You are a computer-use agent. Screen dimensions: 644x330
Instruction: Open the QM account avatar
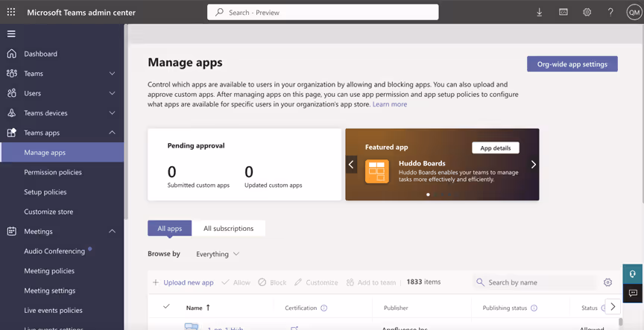tap(634, 13)
